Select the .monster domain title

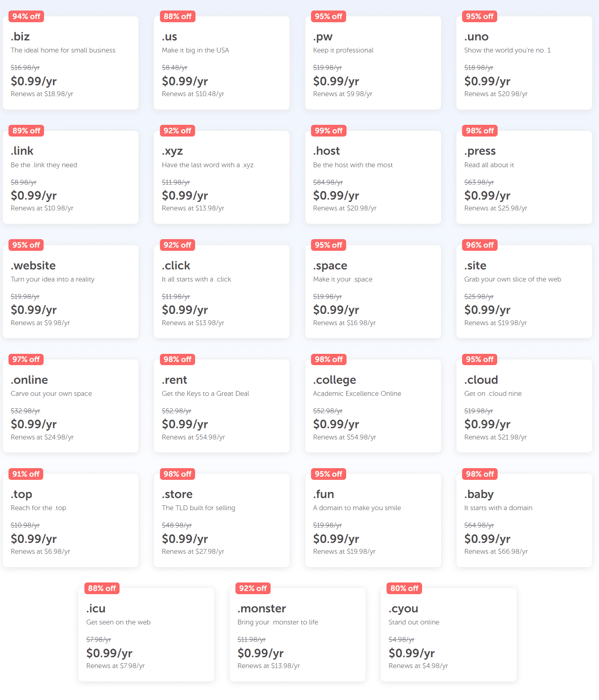(x=261, y=609)
